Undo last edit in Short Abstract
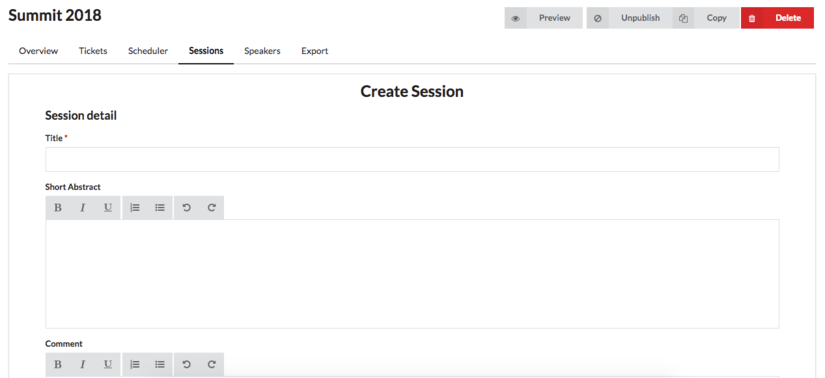The height and width of the screenshot is (378, 825). click(186, 207)
